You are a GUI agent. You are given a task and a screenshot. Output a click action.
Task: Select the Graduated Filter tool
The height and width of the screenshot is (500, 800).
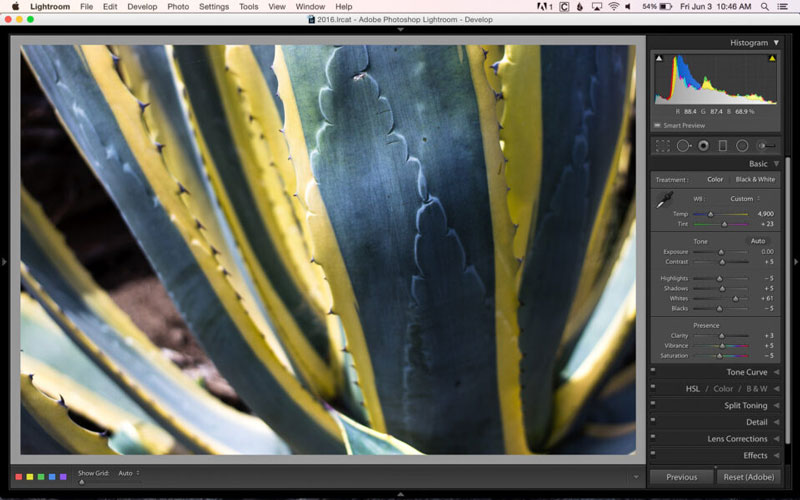(723, 146)
